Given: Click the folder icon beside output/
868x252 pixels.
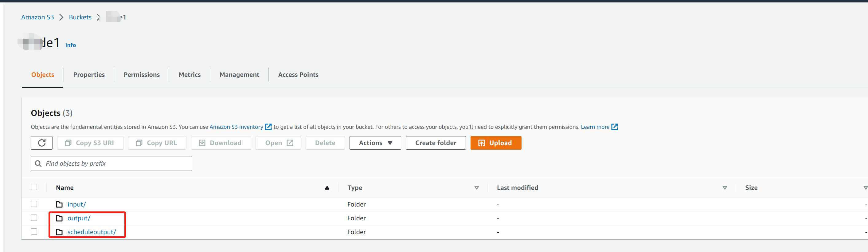Looking at the screenshot, I should [x=59, y=218].
